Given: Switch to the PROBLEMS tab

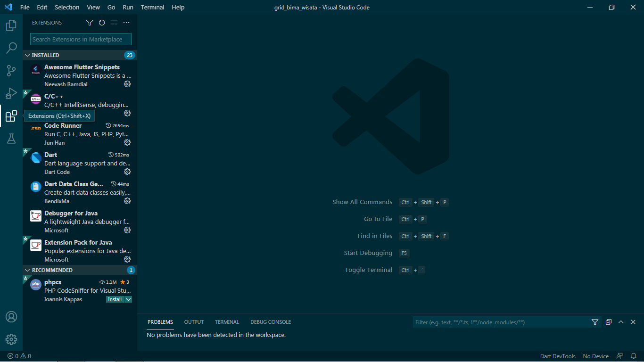Looking at the screenshot, I should (x=160, y=322).
